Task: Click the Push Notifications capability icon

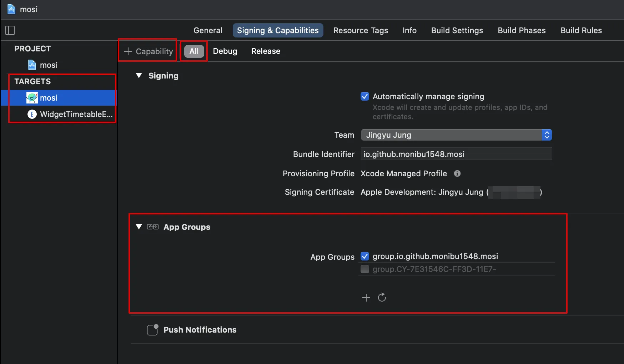Action: pos(153,330)
